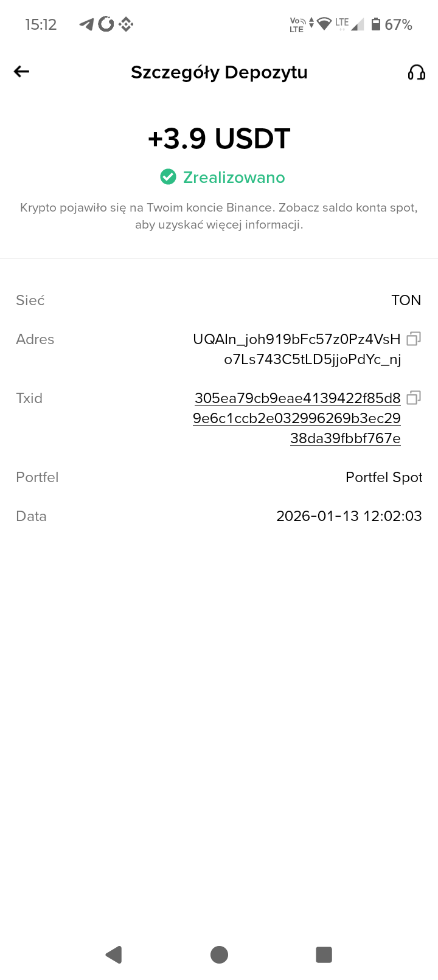Tap the Wi-Fi signal icon
438x980 pixels.
coord(324,24)
